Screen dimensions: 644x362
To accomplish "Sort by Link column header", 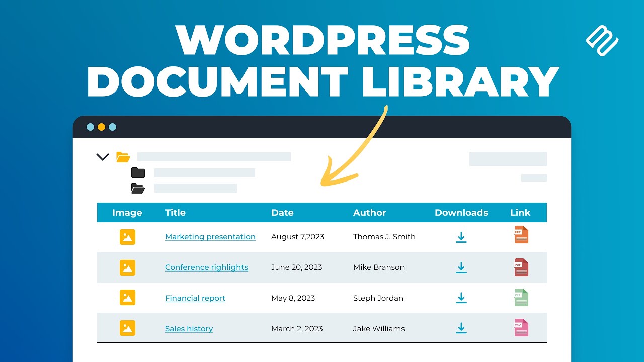I will [x=520, y=213].
